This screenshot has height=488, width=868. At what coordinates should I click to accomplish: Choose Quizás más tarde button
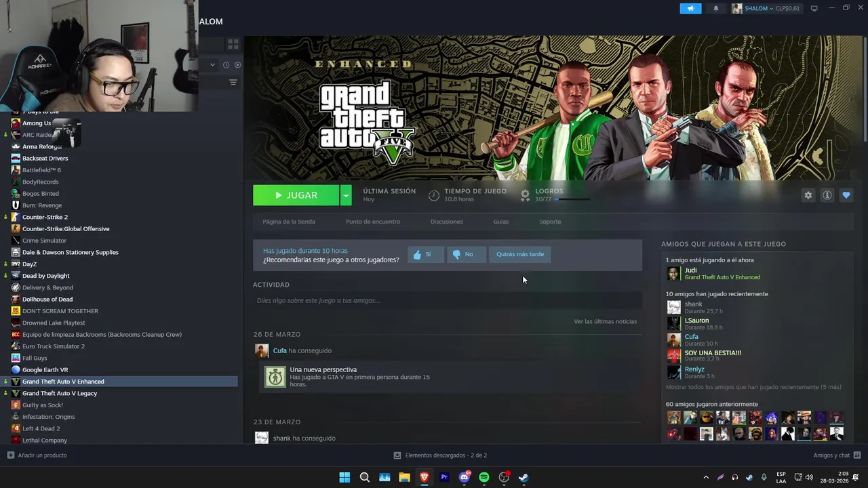(519, 254)
